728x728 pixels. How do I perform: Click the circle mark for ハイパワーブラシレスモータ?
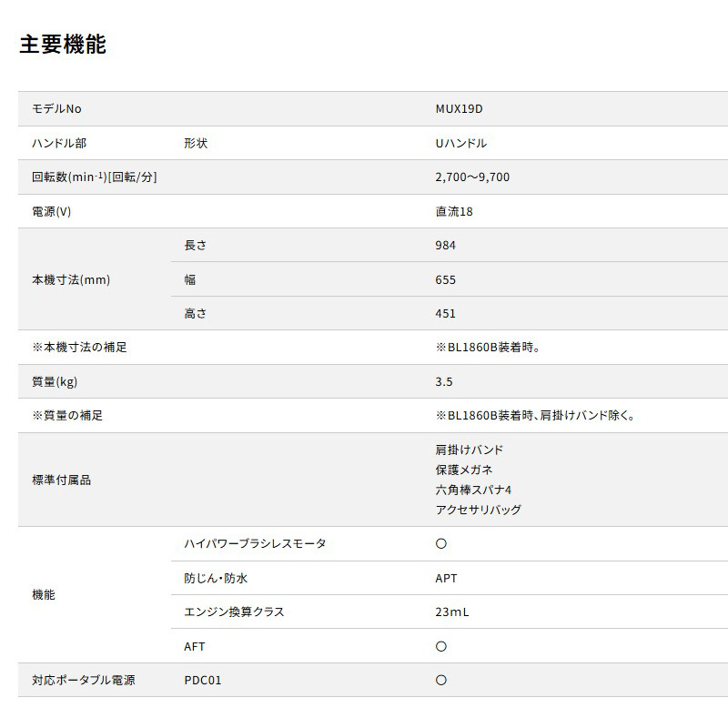tap(441, 543)
